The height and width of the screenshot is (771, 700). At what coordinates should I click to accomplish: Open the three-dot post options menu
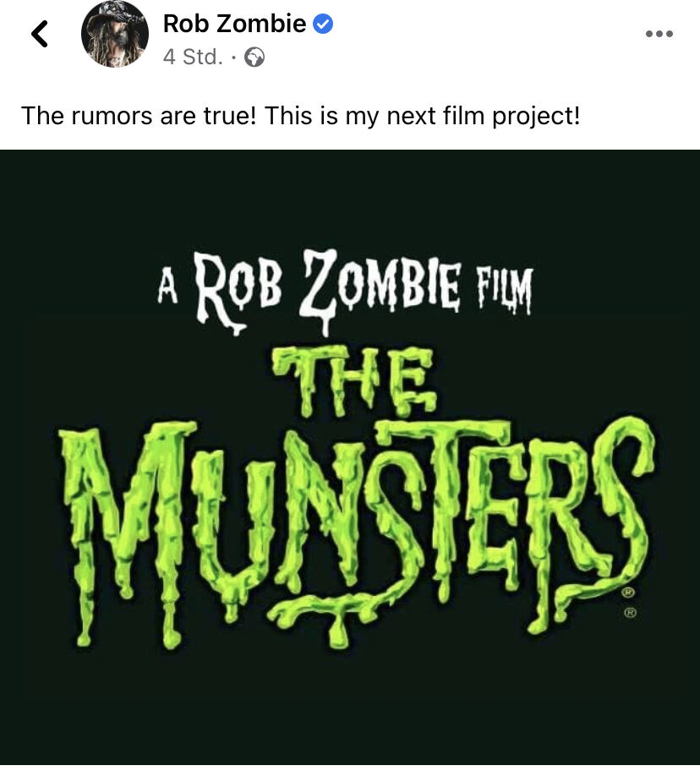(659, 34)
